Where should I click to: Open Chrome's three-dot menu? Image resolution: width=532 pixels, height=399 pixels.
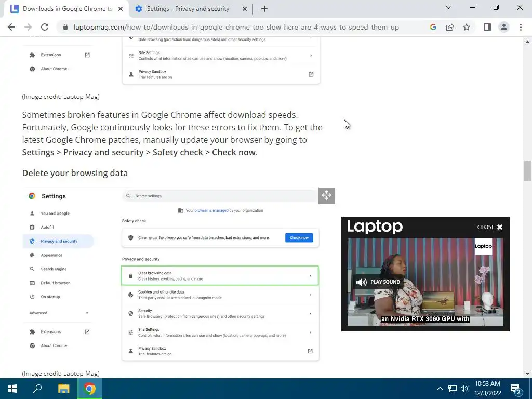click(521, 27)
